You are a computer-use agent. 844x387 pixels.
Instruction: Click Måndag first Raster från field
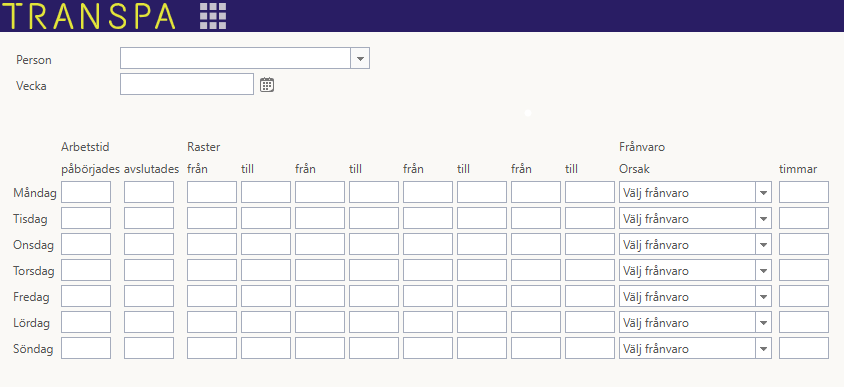(212, 192)
